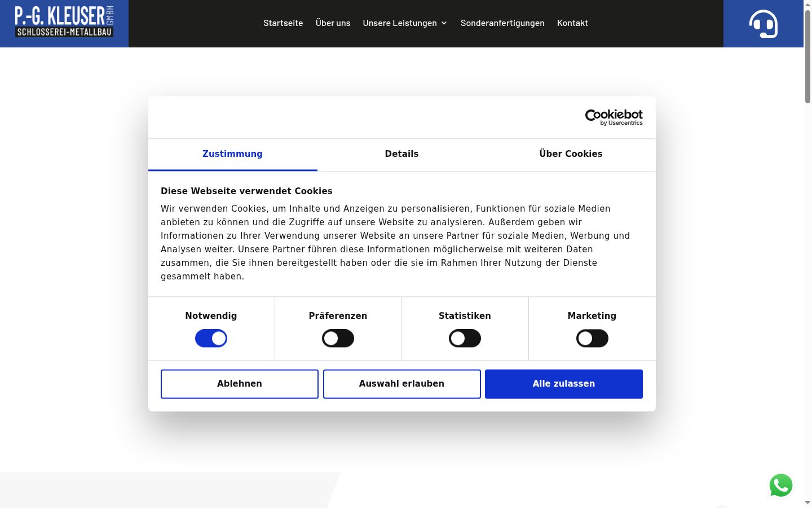Enable the Statistiken cookies switch
Screen dimensions: 812x508
465,339
